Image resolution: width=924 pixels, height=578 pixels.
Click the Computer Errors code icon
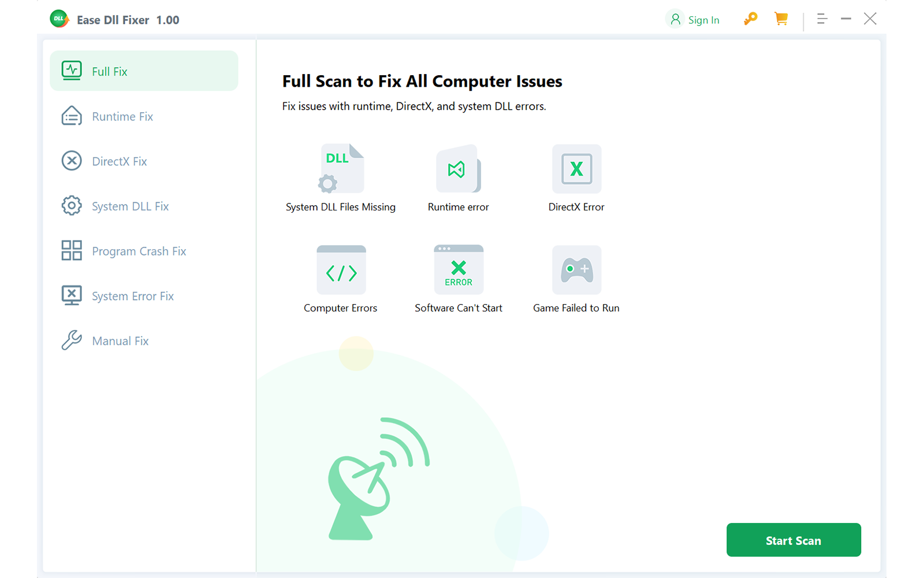pyautogui.click(x=341, y=270)
